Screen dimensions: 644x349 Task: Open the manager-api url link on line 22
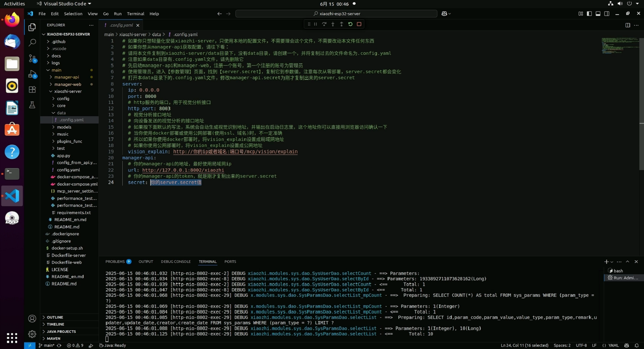pos(183,170)
